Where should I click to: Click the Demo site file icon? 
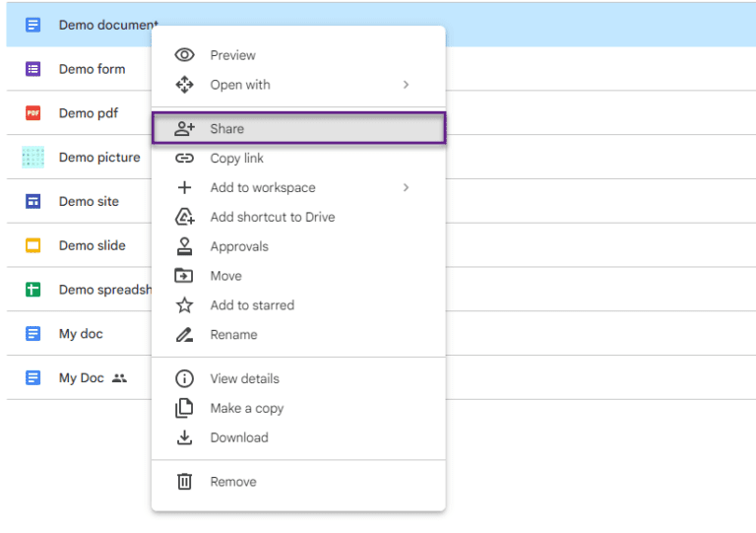[x=32, y=201]
